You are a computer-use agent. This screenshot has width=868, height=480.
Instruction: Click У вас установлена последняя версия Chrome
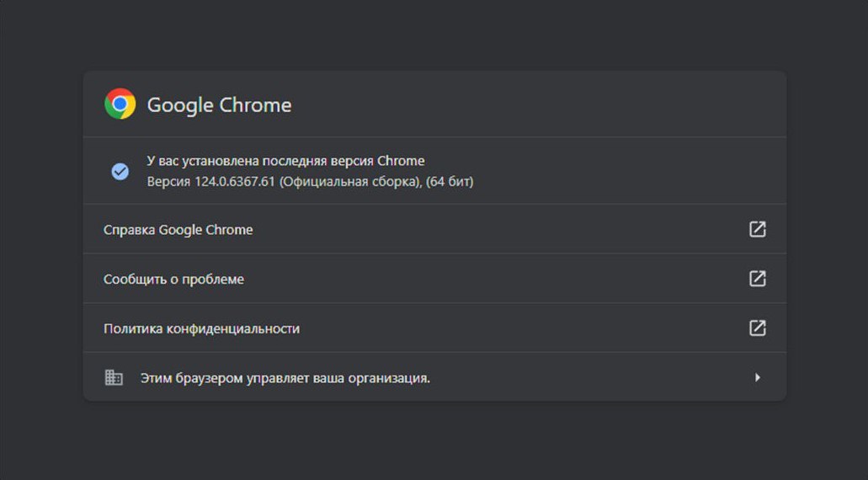click(x=285, y=161)
